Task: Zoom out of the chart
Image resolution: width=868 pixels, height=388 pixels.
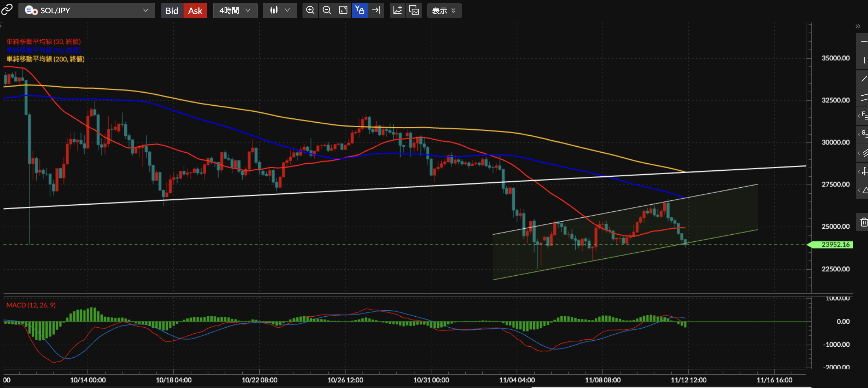Action: point(326,10)
